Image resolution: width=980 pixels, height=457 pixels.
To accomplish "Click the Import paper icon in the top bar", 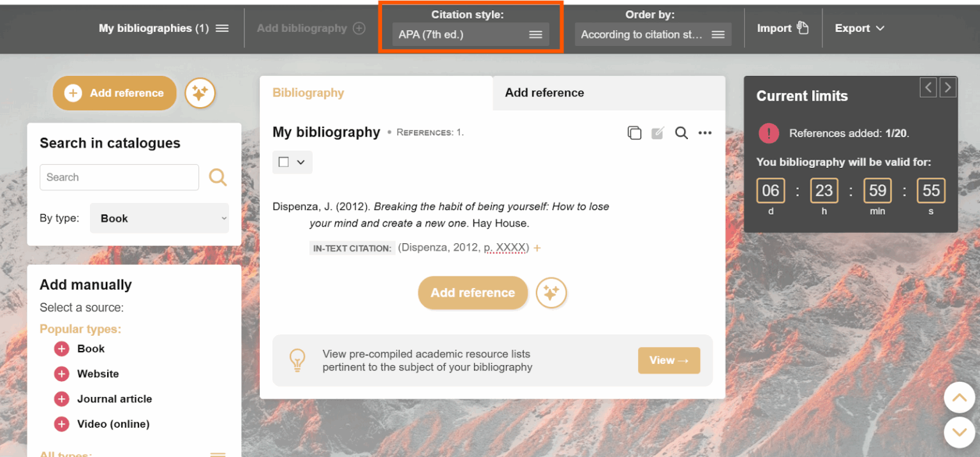I will pyautogui.click(x=803, y=27).
